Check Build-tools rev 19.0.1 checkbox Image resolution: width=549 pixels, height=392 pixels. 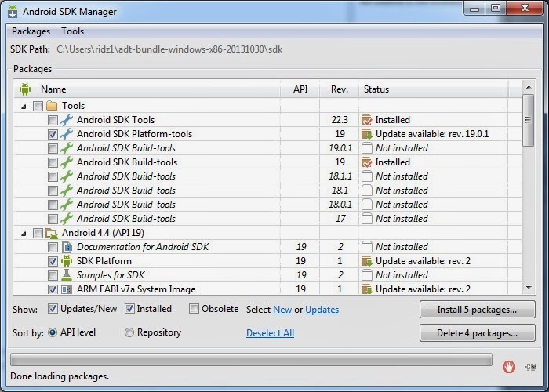(x=53, y=148)
